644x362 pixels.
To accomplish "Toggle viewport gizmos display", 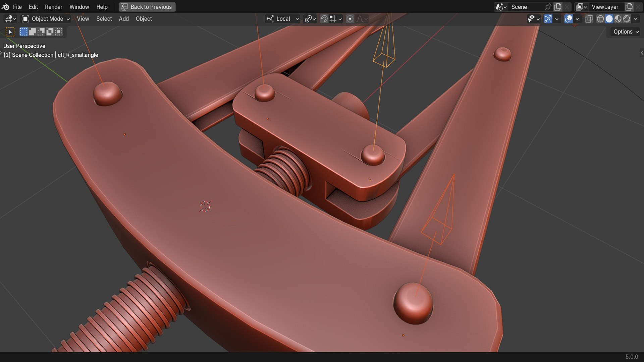I will (548, 19).
